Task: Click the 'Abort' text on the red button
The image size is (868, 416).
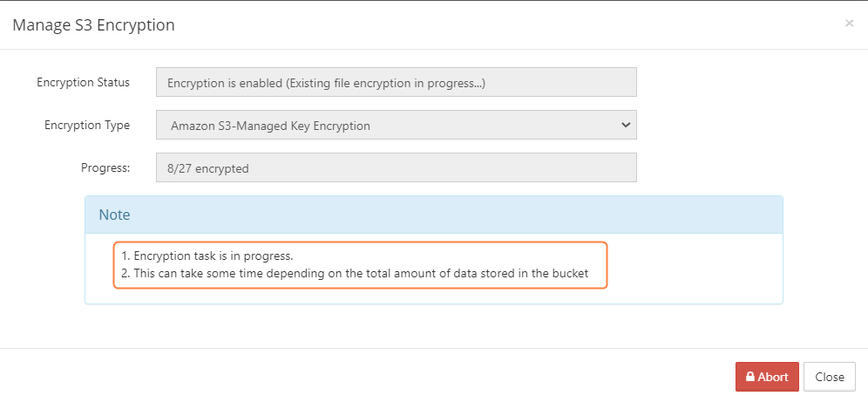Action: [x=773, y=377]
